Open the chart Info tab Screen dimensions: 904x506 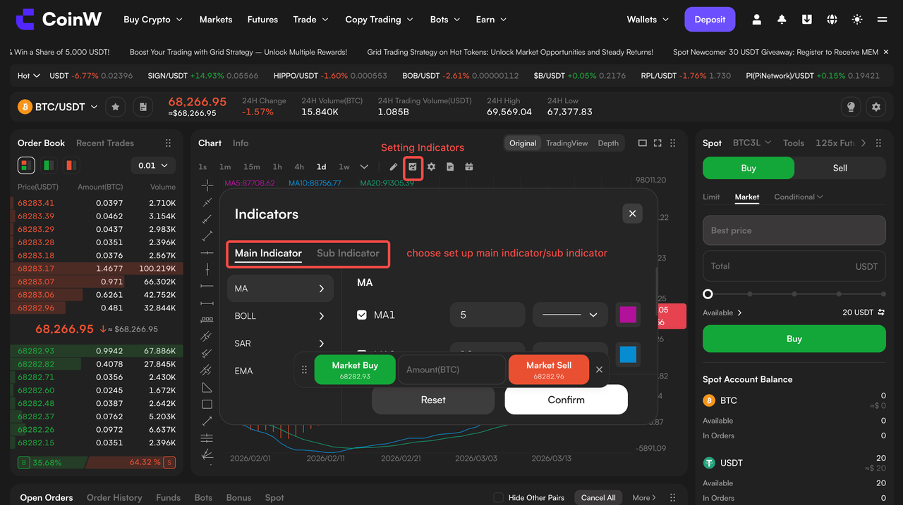[x=240, y=143]
